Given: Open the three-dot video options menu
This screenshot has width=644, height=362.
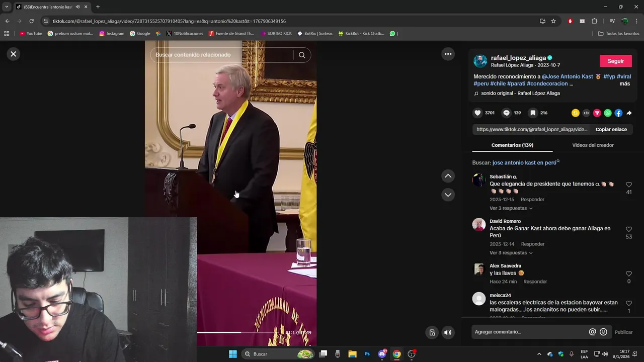Looking at the screenshot, I should pyautogui.click(x=448, y=54).
